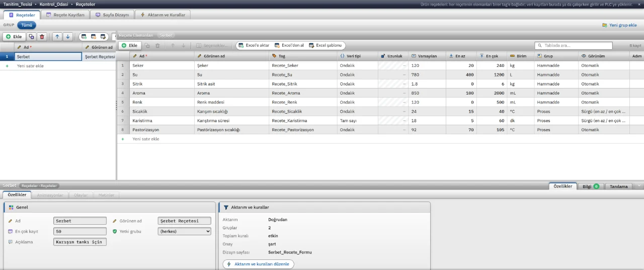Image resolution: width=644 pixels, height=270 pixels.
Task: Open the Tanılama tab
Action: 618,186
